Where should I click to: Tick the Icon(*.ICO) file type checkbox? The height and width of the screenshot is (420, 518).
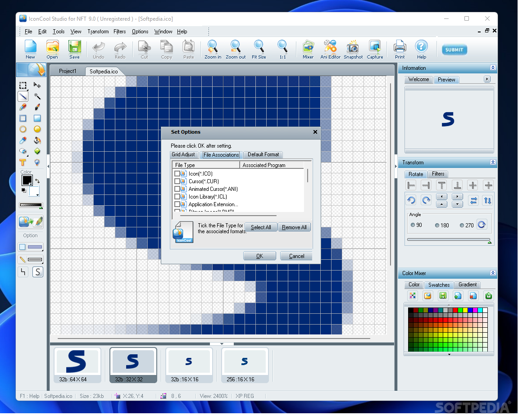(177, 173)
